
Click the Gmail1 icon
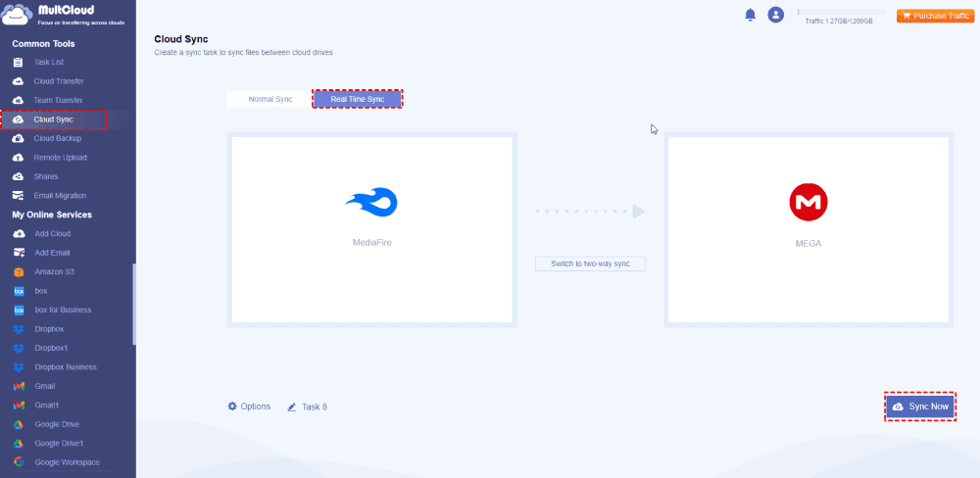click(19, 405)
